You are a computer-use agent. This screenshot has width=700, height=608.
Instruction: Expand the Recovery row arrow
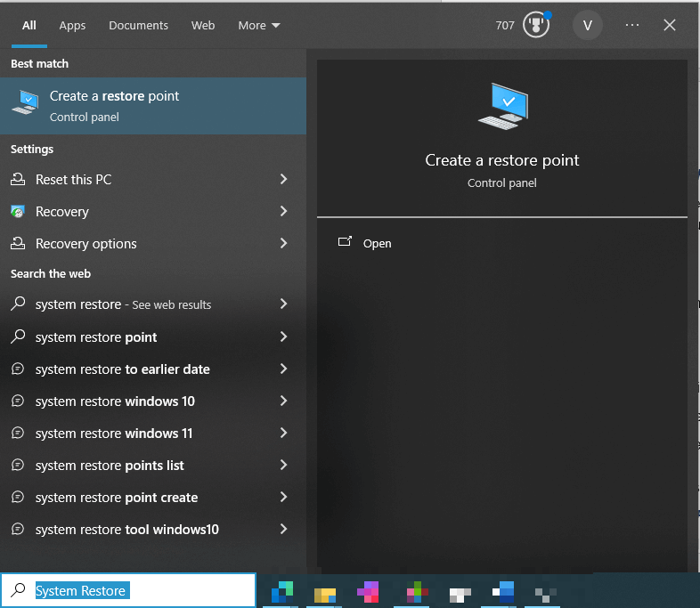coord(283,212)
